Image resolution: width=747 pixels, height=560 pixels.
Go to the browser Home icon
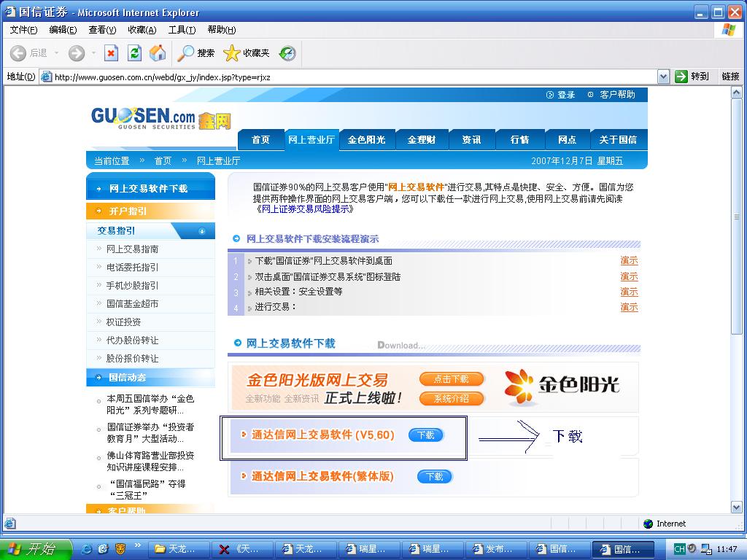tap(158, 52)
